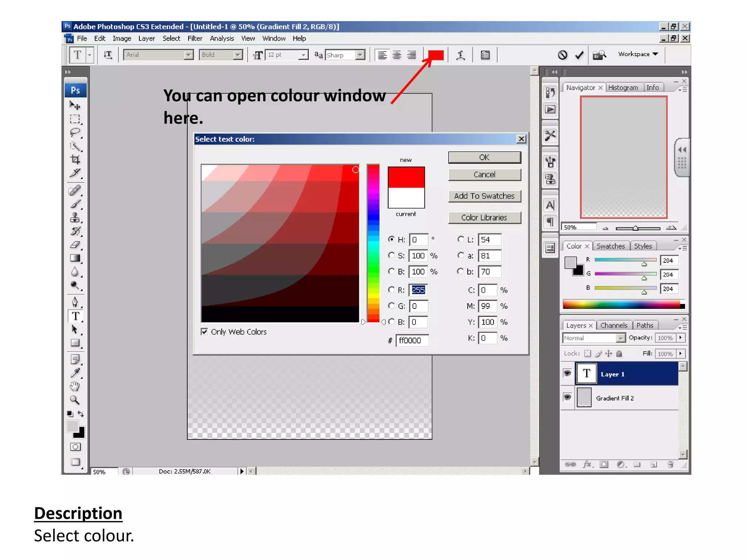Image resolution: width=747 pixels, height=560 pixels.
Task: Open layer style fx menu
Action: tap(588, 464)
